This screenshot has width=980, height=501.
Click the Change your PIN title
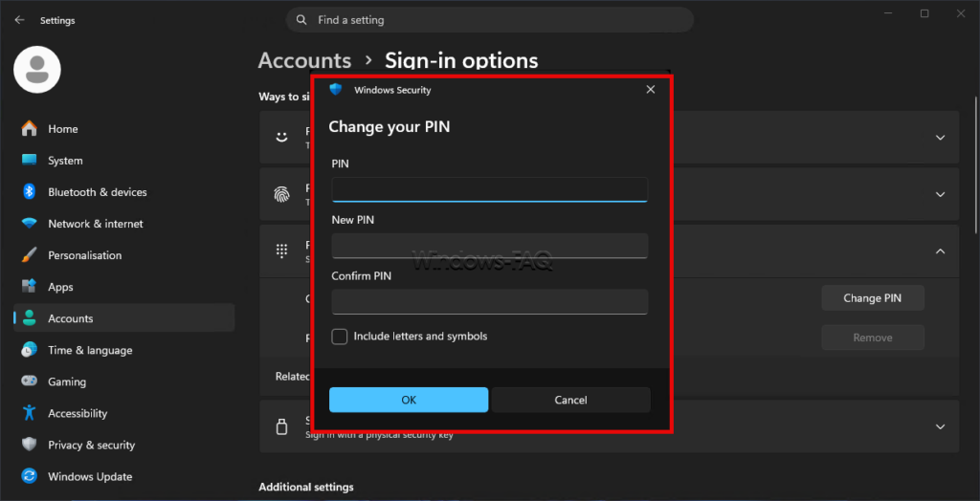pos(390,127)
